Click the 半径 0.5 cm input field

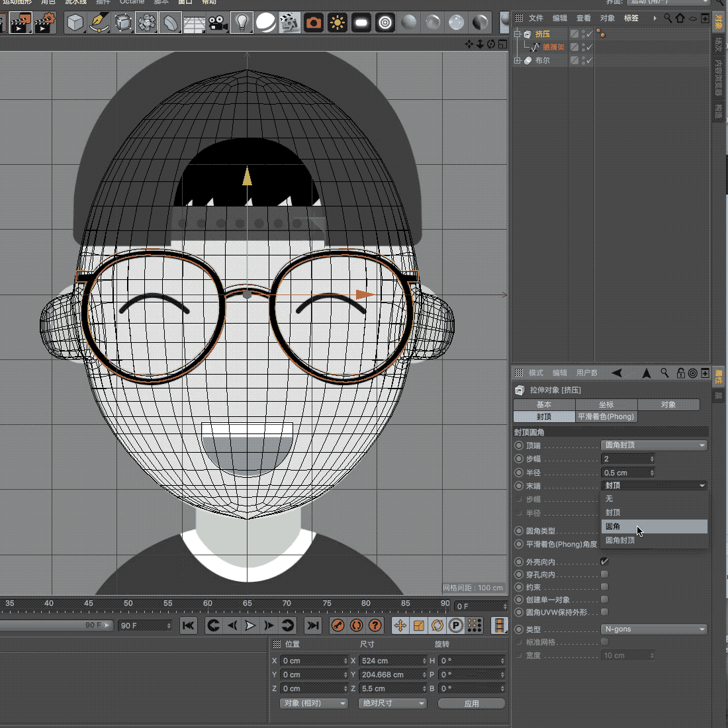(x=625, y=473)
